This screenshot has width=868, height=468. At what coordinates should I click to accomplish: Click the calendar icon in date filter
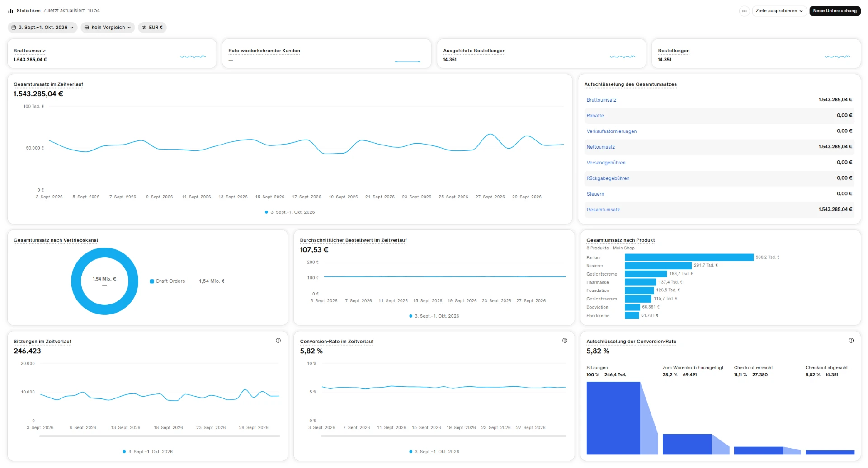(x=14, y=28)
